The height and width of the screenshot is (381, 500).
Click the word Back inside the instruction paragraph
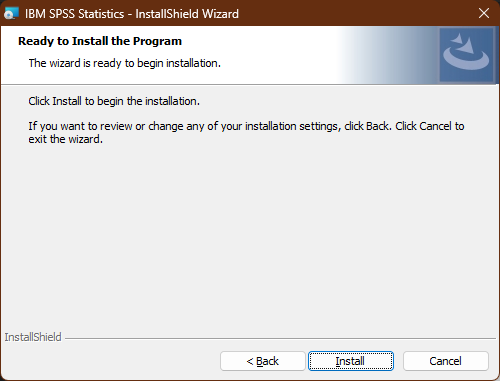tap(378, 126)
